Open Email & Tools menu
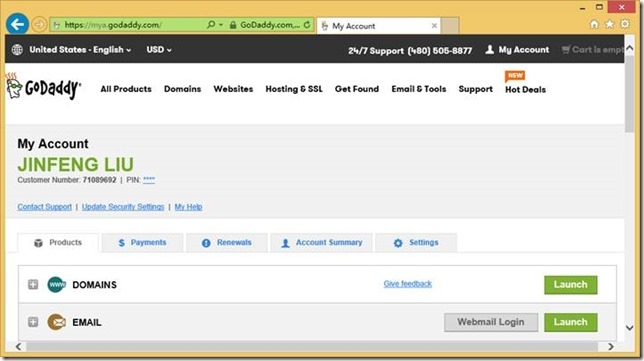 pyautogui.click(x=419, y=89)
